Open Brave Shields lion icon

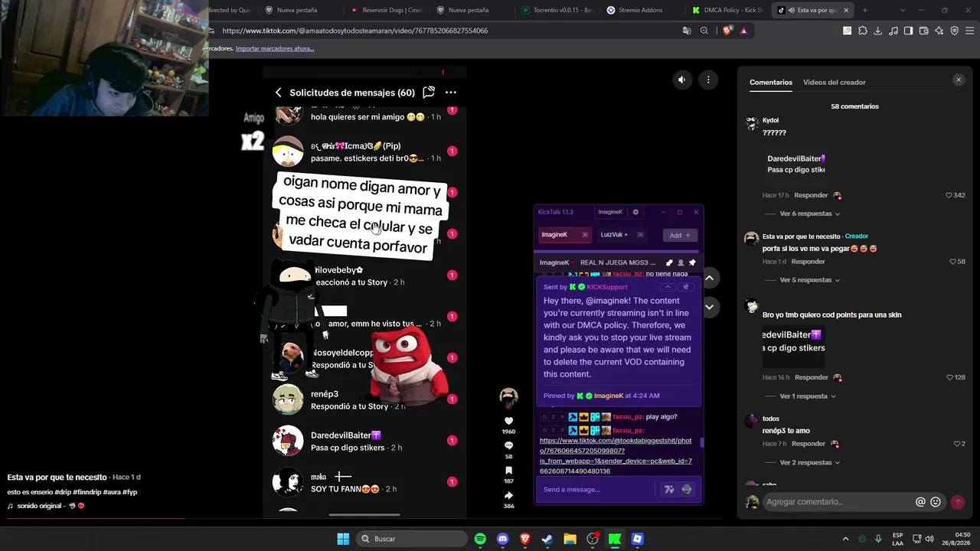[x=727, y=31]
